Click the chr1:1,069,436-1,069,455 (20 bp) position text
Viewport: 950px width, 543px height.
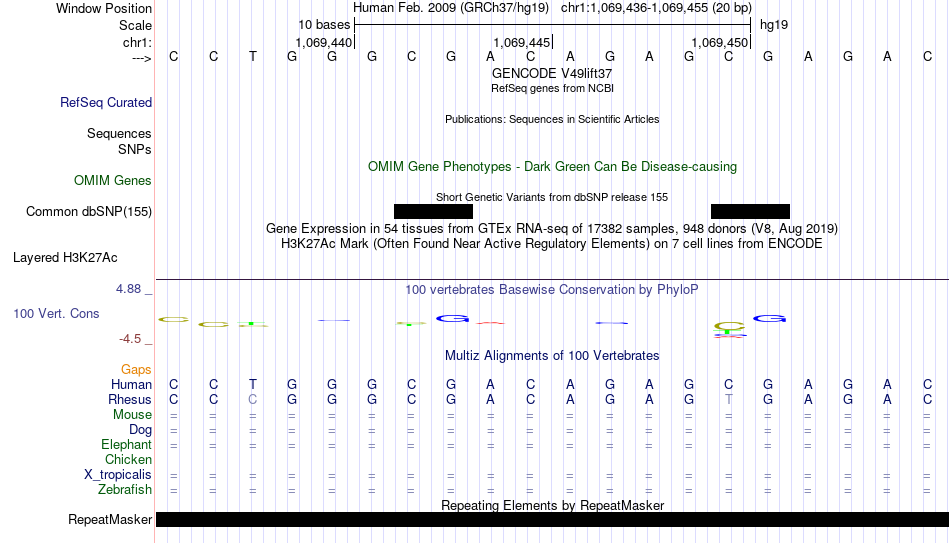pyautogui.click(x=656, y=8)
